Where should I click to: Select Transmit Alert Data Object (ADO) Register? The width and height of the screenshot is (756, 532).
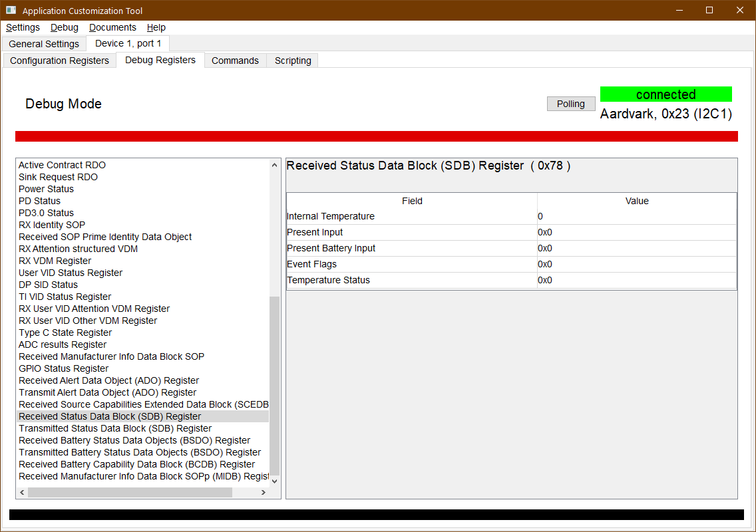pyautogui.click(x=142, y=392)
